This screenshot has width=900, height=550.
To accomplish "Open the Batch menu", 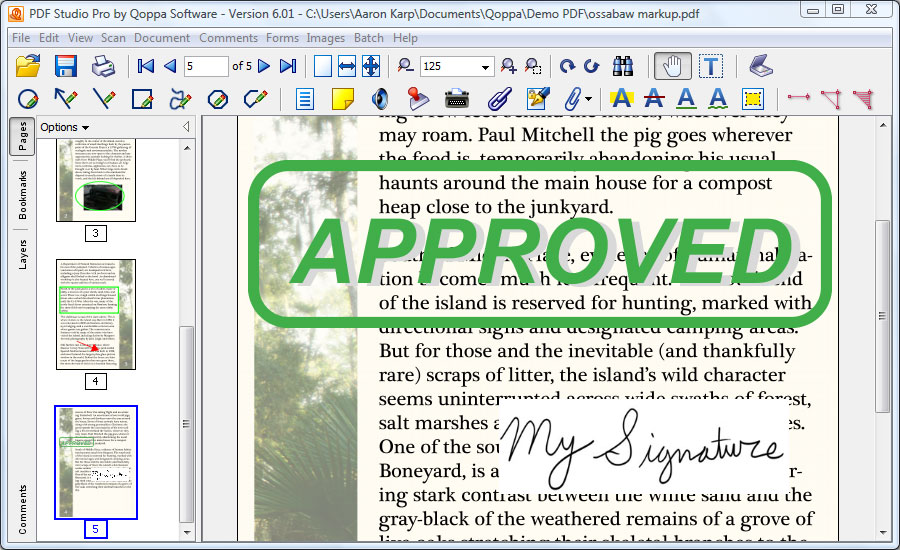I will [368, 38].
